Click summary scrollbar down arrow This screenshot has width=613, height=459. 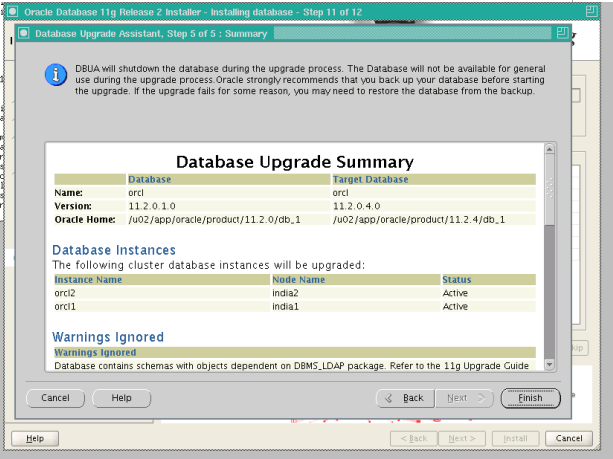pos(549,365)
